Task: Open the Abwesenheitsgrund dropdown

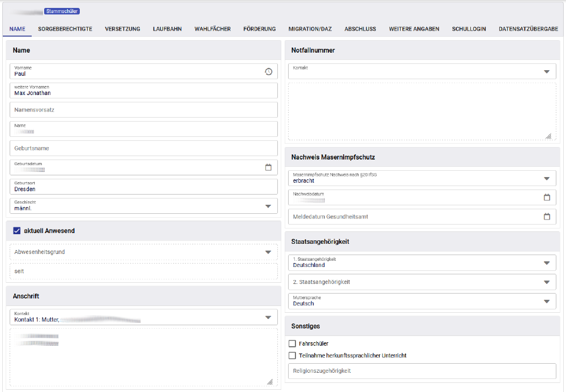Action: coord(268,252)
